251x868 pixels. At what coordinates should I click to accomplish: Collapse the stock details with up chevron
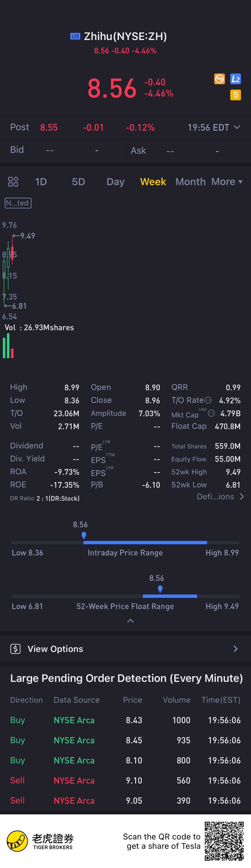coord(131,621)
